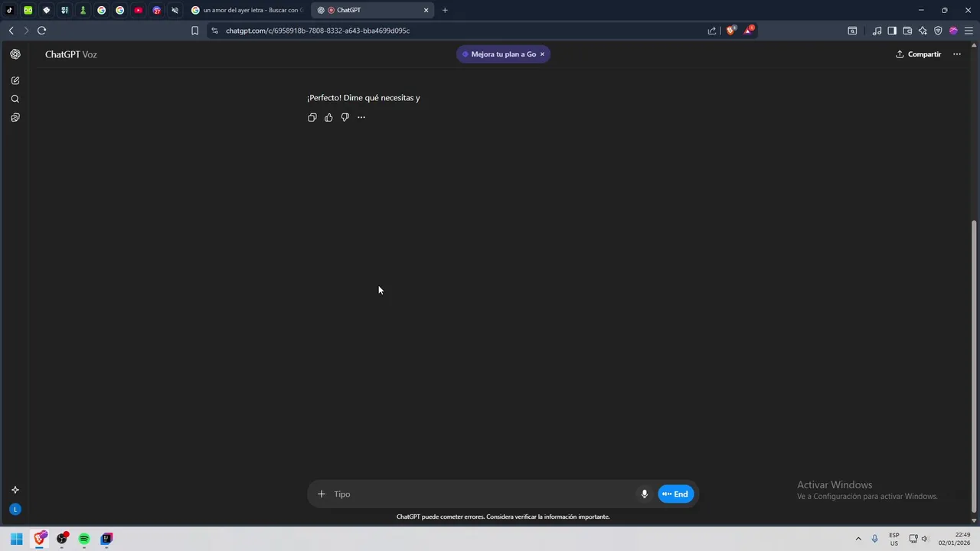
Task: Switch to the pinned green Duolingo tab
Action: 28,10
